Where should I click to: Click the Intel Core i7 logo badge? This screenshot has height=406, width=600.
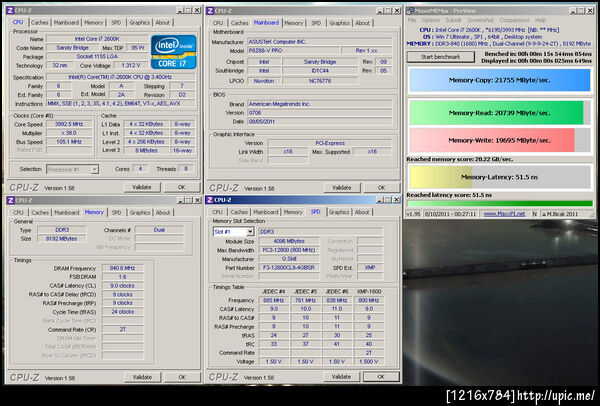pos(172,52)
